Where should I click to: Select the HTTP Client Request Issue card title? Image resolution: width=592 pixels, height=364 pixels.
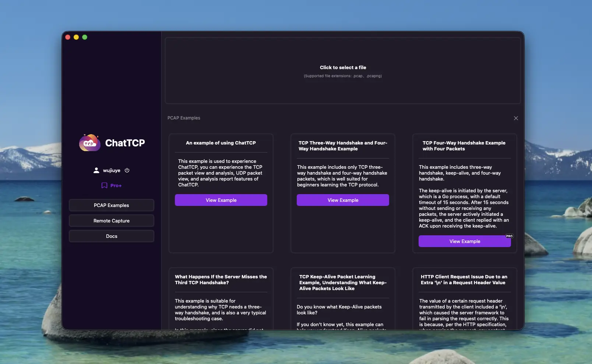464,279
